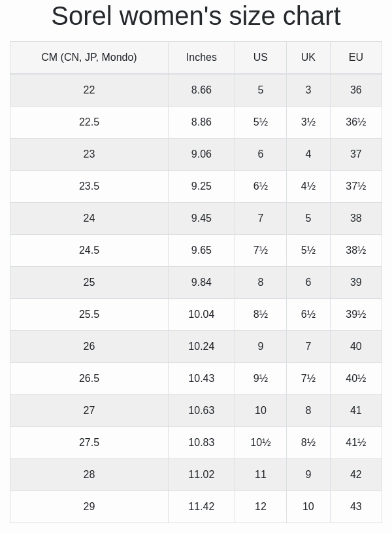The height and width of the screenshot is (533, 392).
Task: Select the EU 40 size cell
Action: 355,347
